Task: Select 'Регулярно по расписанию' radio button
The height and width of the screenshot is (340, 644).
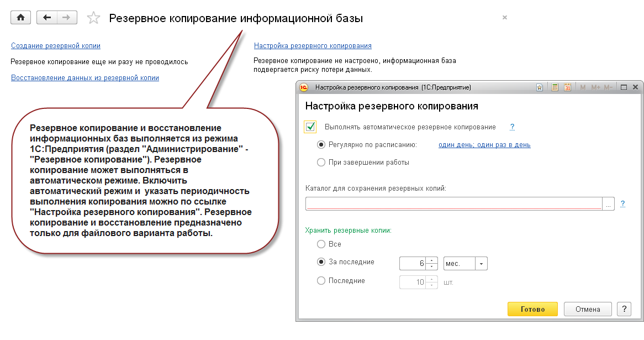Action: tap(321, 145)
